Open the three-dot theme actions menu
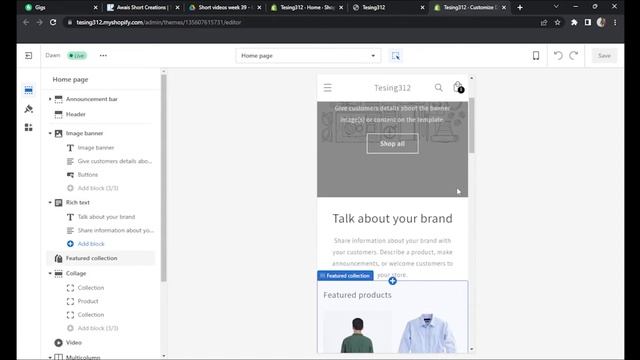Image resolution: width=640 pixels, height=360 pixels. click(x=103, y=56)
